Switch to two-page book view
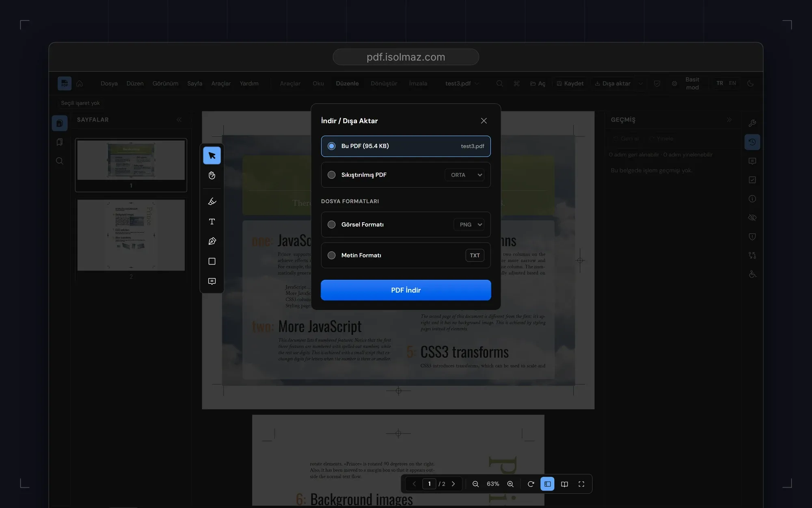The height and width of the screenshot is (508, 812). pyautogui.click(x=564, y=484)
